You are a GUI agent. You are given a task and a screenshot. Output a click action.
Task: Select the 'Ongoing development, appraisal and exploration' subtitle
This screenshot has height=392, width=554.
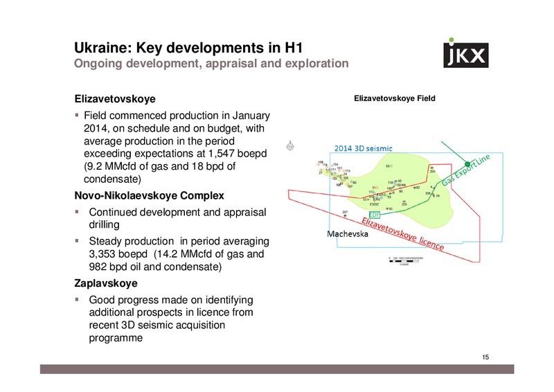[x=211, y=63]
